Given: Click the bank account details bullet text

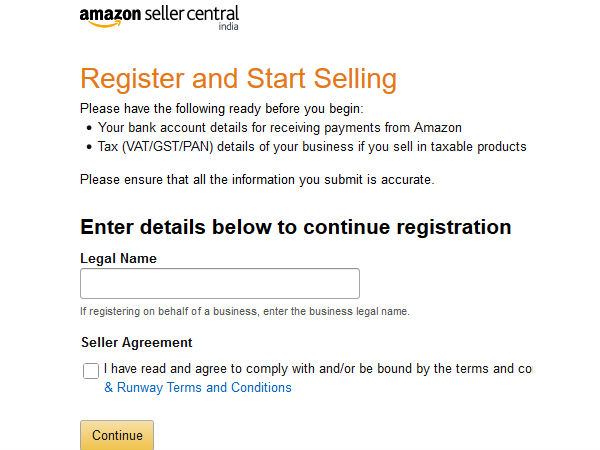Looking at the screenshot, I should pos(280,127).
